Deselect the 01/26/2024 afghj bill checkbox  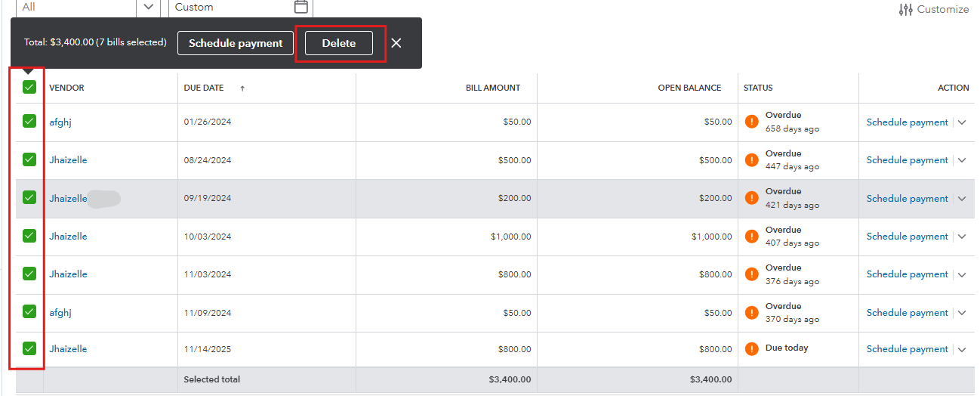click(29, 121)
